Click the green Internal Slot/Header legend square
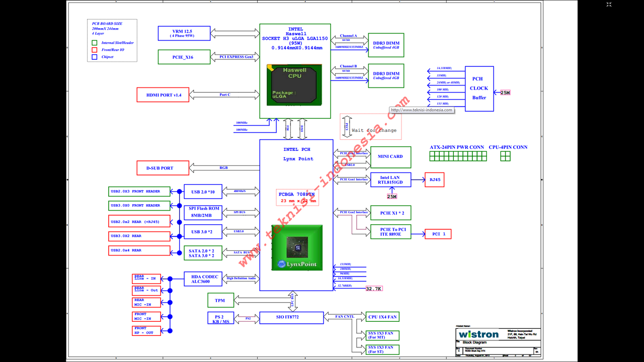This screenshot has height=362, width=644. click(x=95, y=43)
